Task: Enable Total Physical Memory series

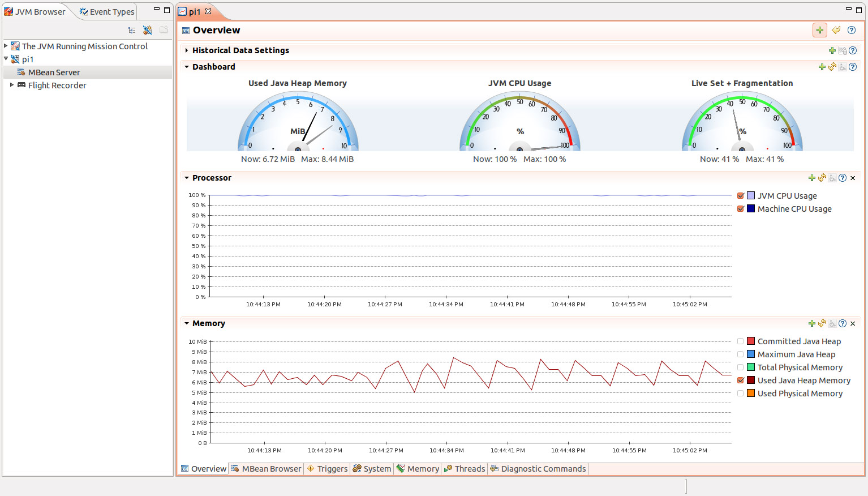Action: pos(741,367)
